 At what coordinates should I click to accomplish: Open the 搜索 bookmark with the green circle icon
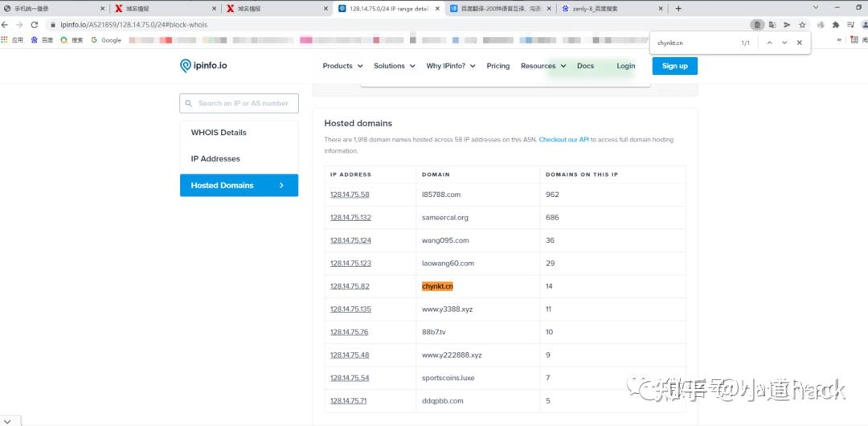coord(72,40)
